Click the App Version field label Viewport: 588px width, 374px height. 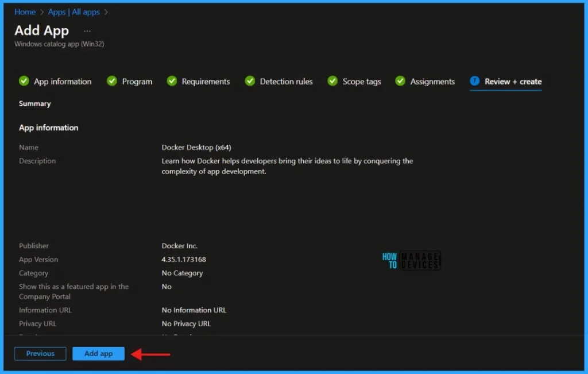click(38, 260)
